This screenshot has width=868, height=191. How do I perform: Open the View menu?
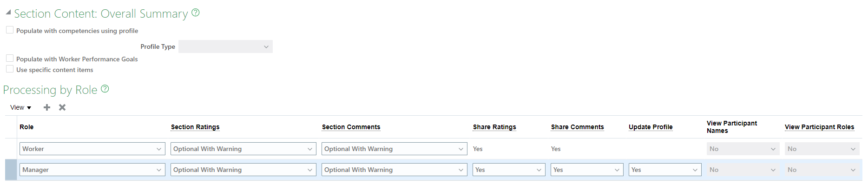(x=20, y=107)
